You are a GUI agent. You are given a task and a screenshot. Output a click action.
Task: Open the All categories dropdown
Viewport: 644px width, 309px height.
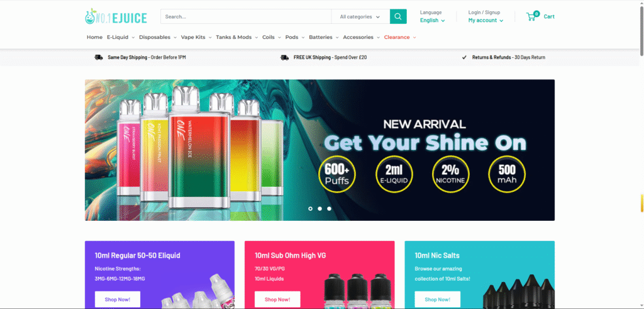(x=360, y=17)
